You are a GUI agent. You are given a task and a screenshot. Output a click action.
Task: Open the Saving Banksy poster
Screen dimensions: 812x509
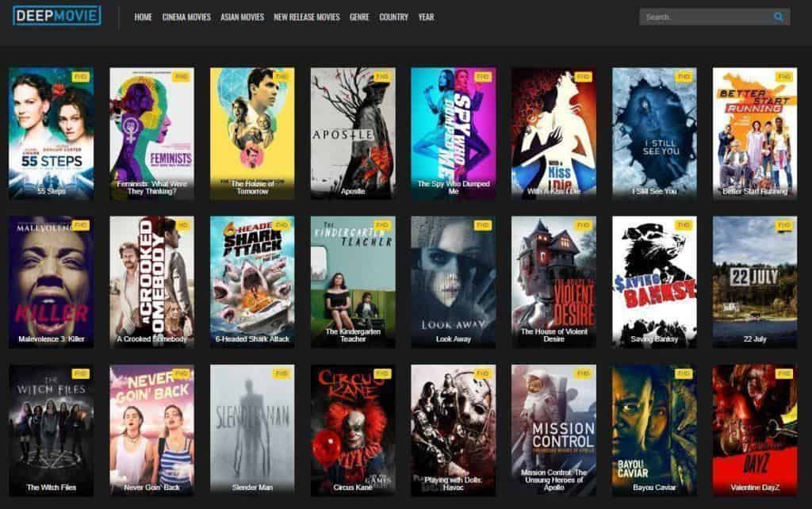(x=654, y=281)
